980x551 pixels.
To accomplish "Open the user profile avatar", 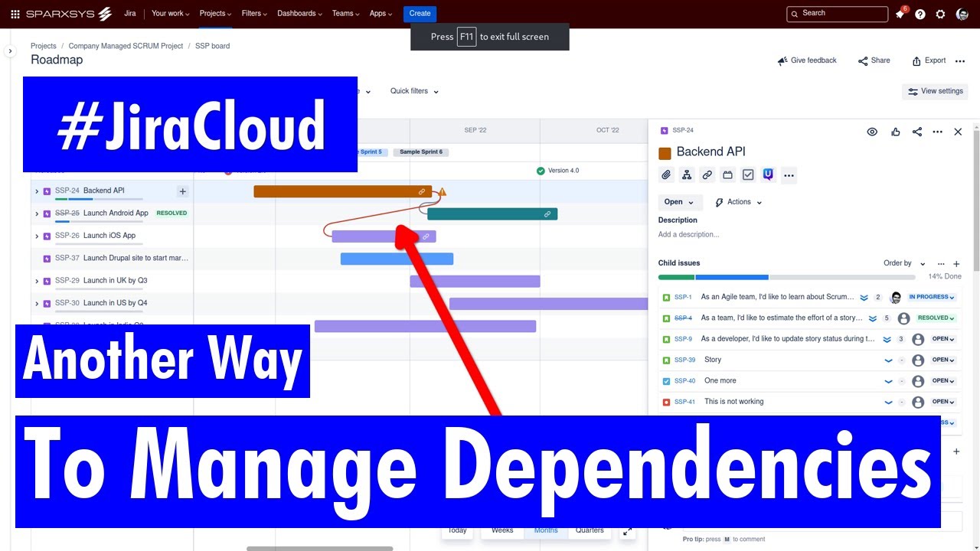I will [962, 14].
